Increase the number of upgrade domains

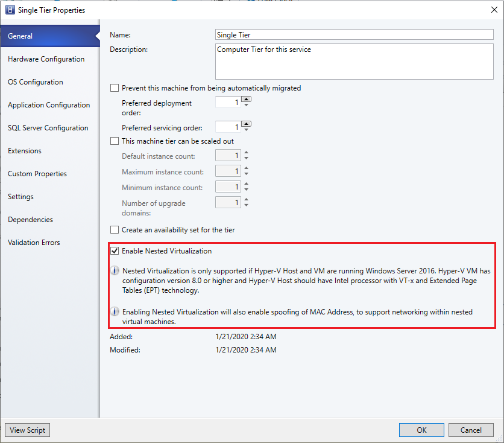pyautogui.click(x=245, y=199)
